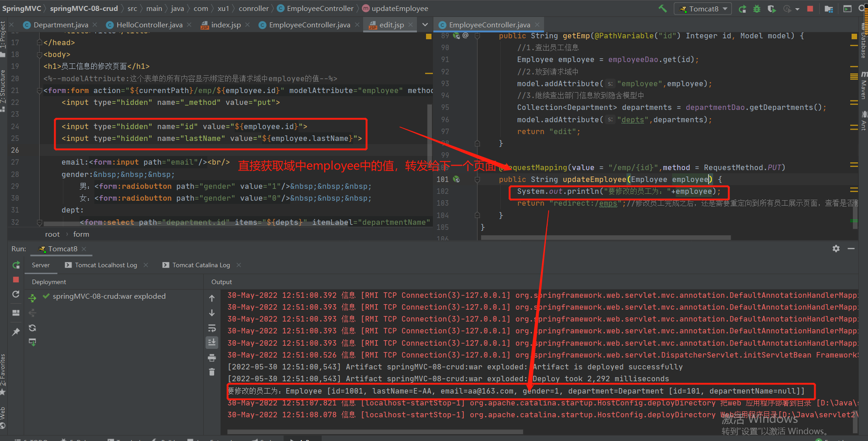Viewport: 868px width, 441px height.
Task: Click the down arrow in the output toolbar
Action: click(212, 313)
